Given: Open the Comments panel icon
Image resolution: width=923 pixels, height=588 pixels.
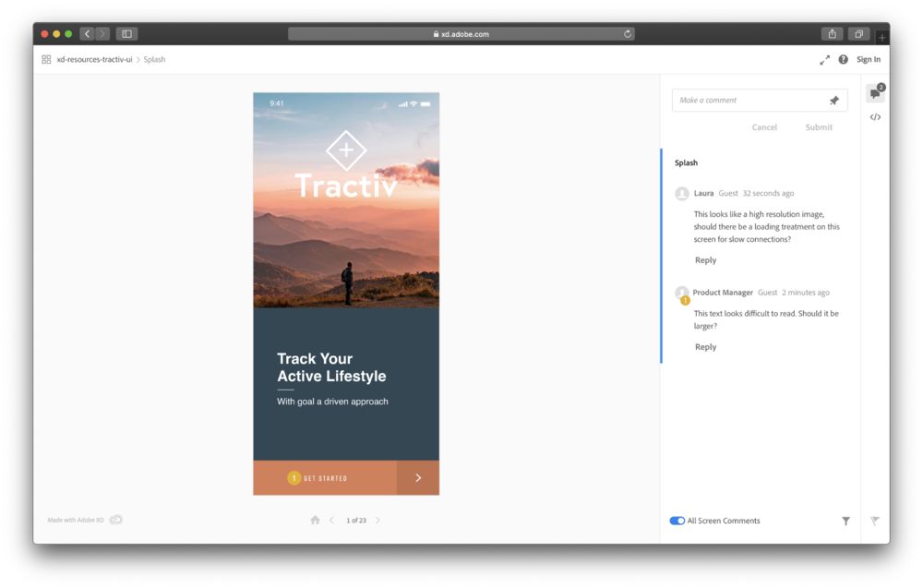Looking at the screenshot, I should pyautogui.click(x=875, y=92).
